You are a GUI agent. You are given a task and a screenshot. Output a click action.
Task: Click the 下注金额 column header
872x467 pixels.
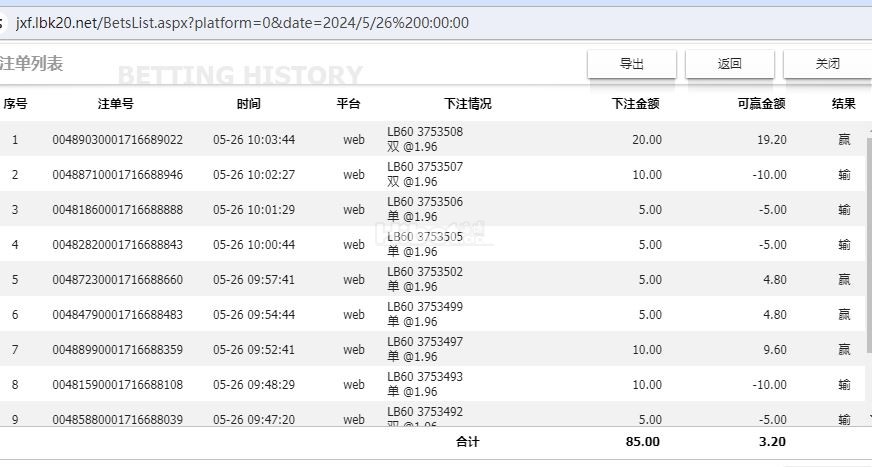coord(636,103)
